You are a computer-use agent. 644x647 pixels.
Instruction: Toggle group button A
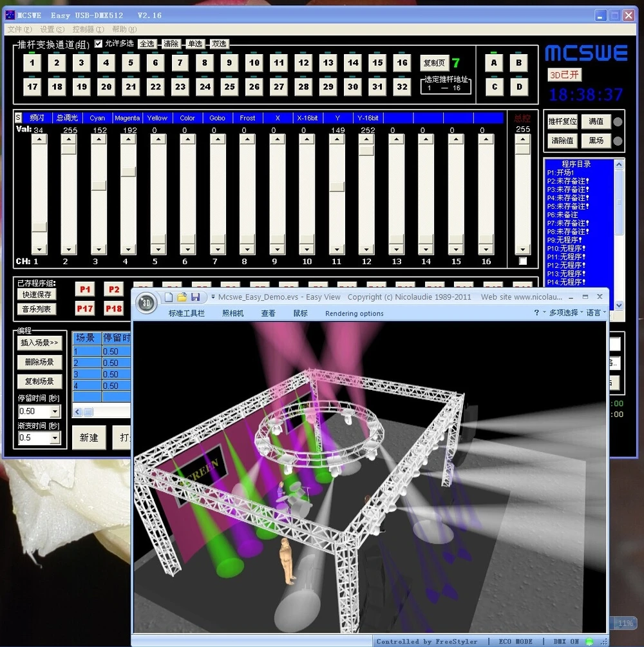tap(494, 63)
